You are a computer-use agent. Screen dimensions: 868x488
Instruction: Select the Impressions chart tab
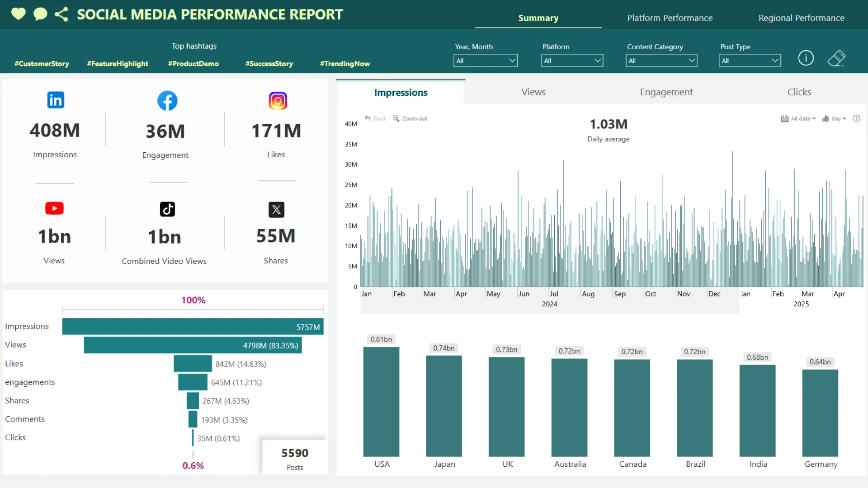(401, 92)
